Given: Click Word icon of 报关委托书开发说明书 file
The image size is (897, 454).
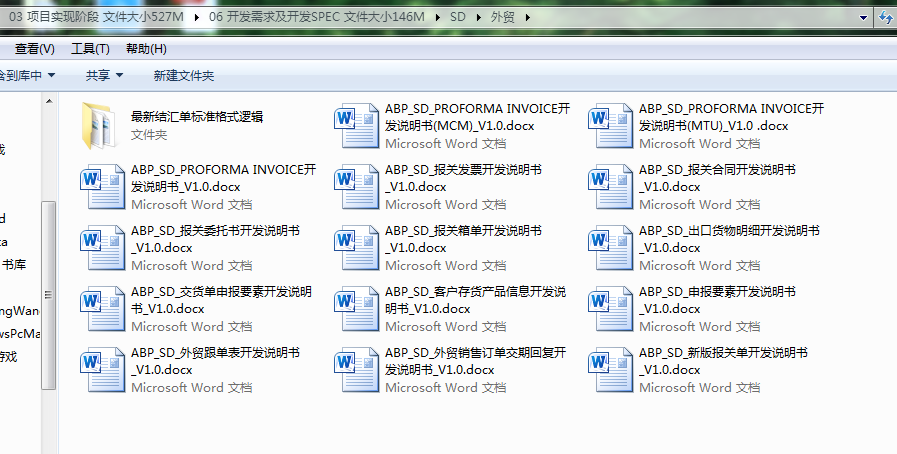Looking at the screenshot, I should pos(103,248).
